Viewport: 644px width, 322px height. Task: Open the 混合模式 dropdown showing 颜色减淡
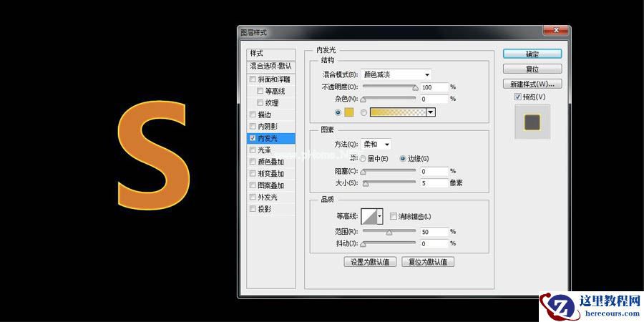396,74
